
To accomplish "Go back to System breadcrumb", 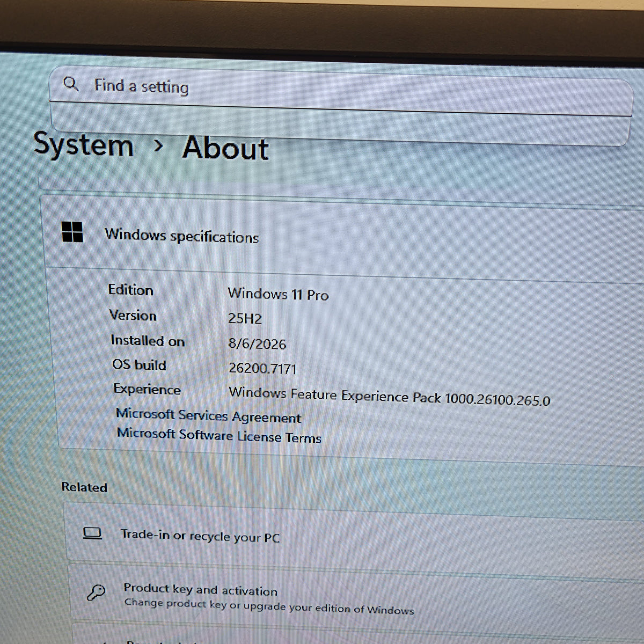I will pyautogui.click(x=84, y=144).
